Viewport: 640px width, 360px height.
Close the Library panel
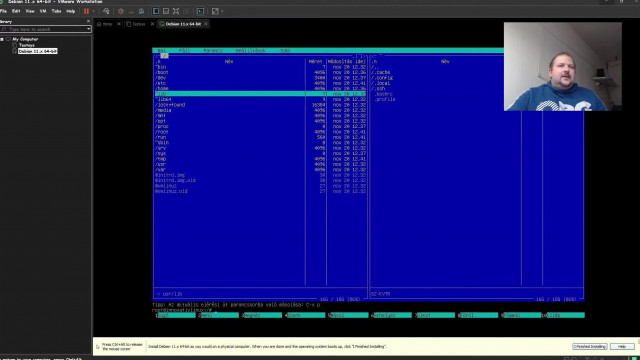tap(88, 21)
